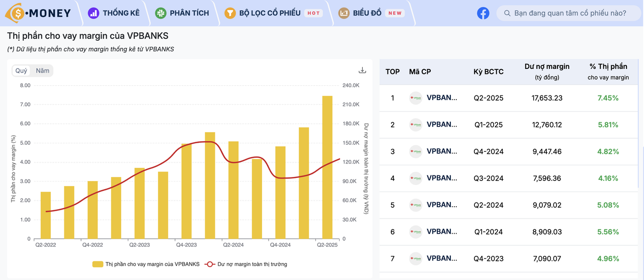
Task: Click the Q2-2022 bar in chart
Action: 46,215
